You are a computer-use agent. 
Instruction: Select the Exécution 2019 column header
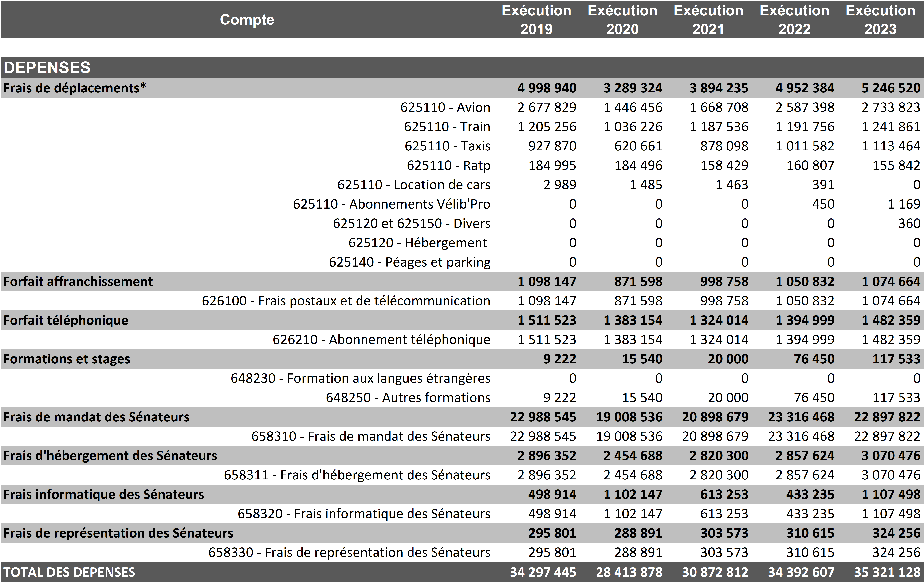click(536, 20)
